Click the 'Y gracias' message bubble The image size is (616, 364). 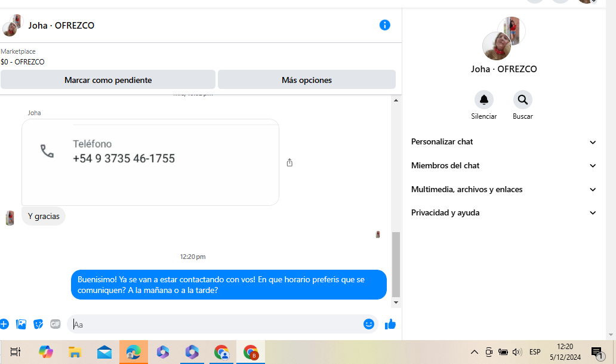pos(44,216)
